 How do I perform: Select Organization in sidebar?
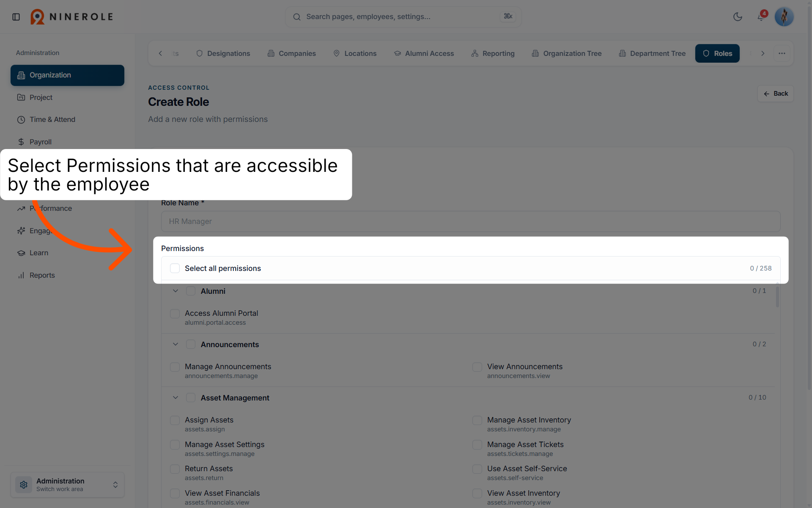coord(67,75)
